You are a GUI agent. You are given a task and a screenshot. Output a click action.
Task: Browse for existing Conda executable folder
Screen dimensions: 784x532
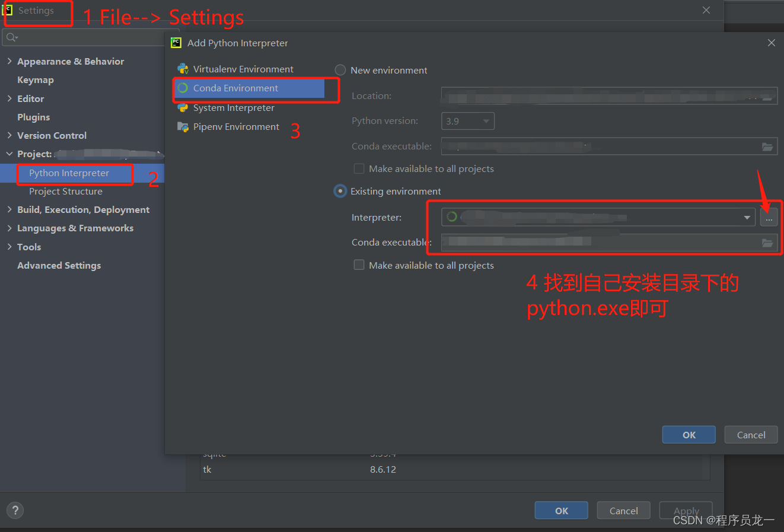[767, 243]
